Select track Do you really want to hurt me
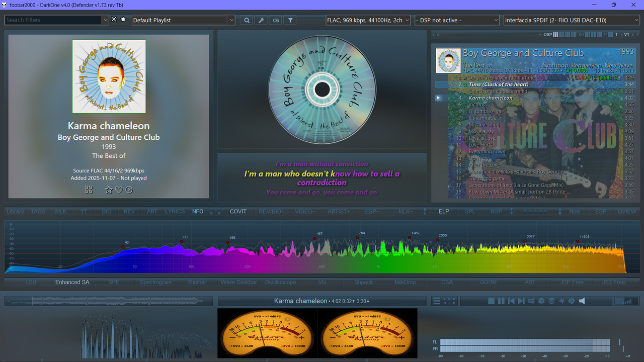Image resolution: width=644 pixels, height=362 pixels. tap(535, 78)
